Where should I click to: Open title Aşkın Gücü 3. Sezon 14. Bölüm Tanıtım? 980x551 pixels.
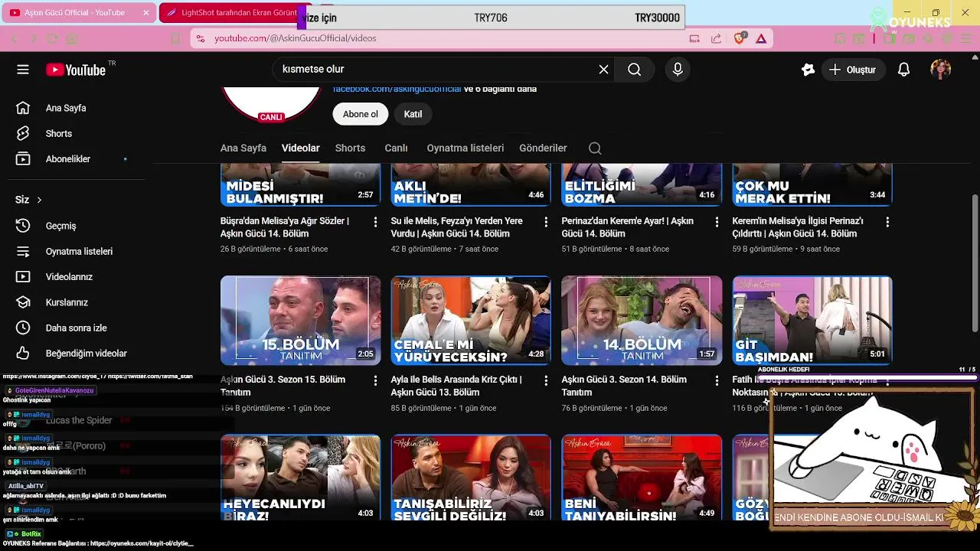pyautogui.click(x=624, y=386)
